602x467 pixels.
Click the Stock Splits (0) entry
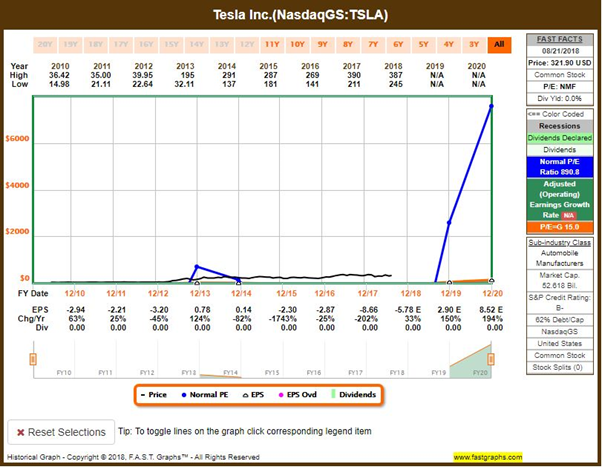[x=559, y=368]
